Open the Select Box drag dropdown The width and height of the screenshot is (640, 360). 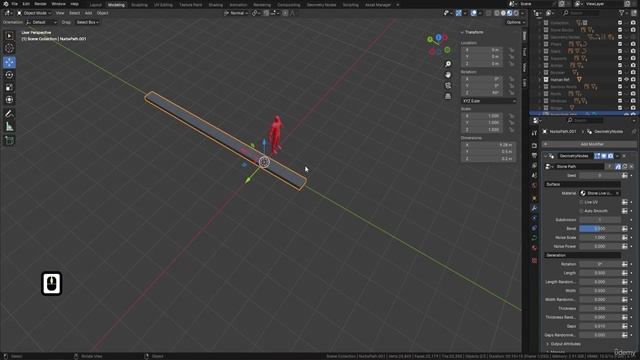tap(88, 22)
